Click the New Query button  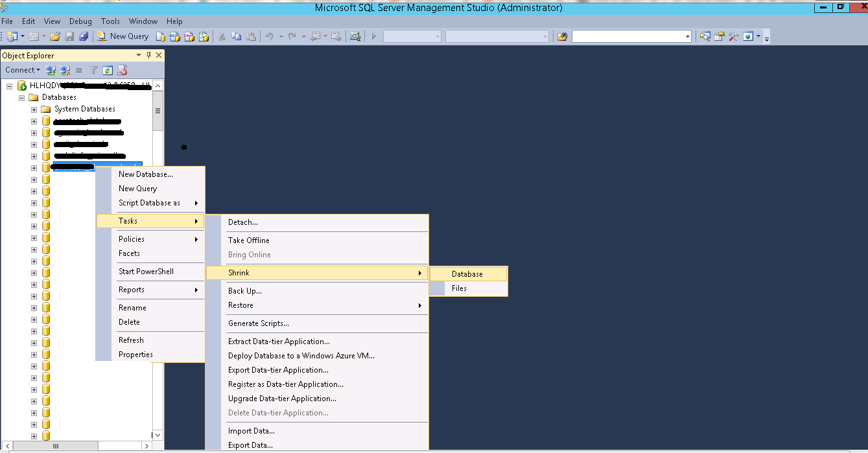pos(123,36)
